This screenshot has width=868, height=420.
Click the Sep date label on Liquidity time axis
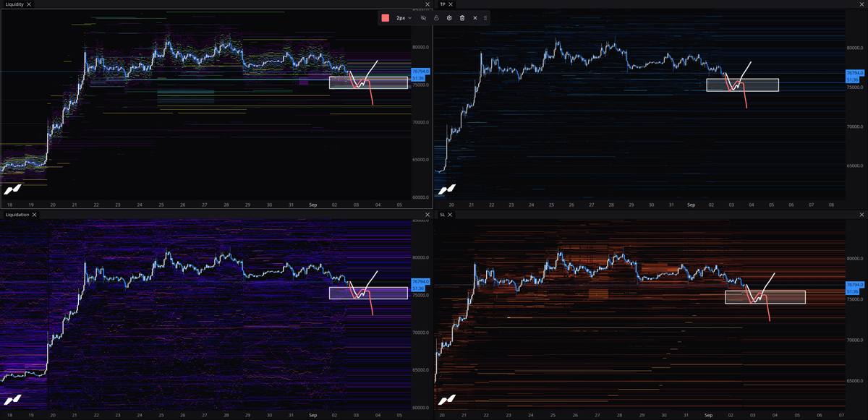tap(313, 205)
